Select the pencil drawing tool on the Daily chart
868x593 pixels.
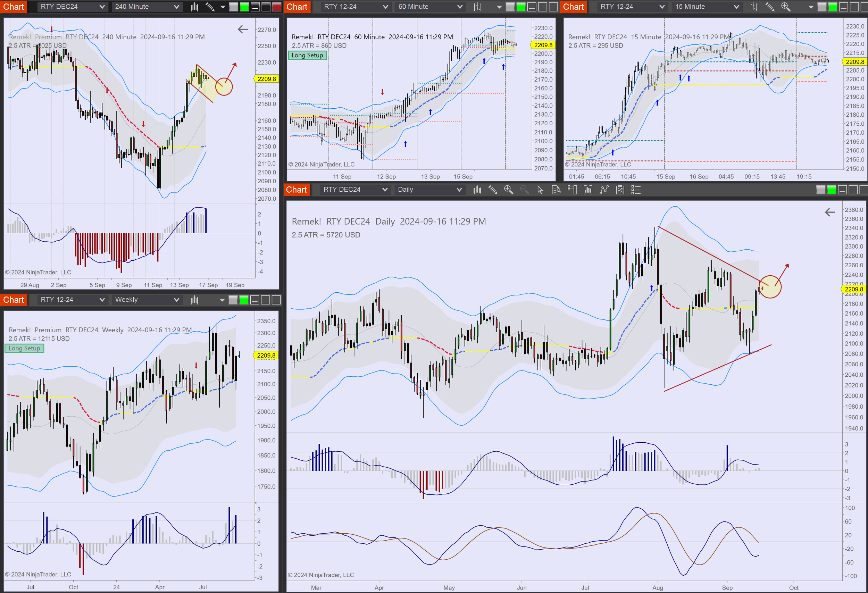[493, 190]
